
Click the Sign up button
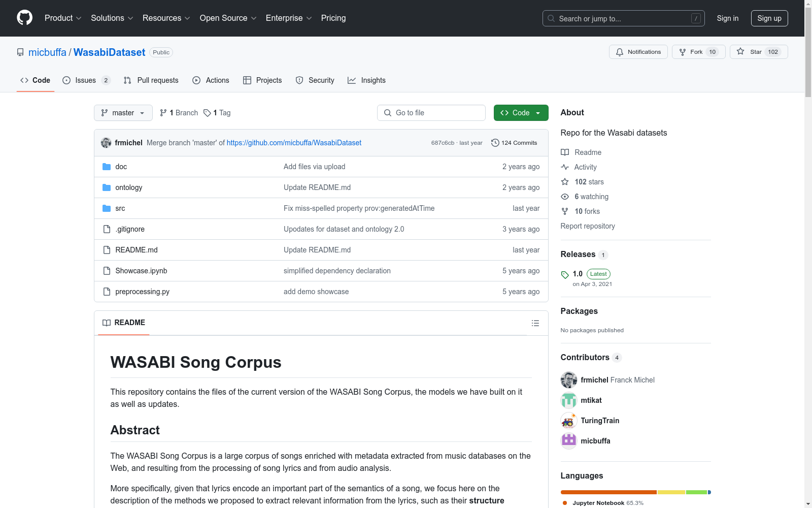(769, 18)
